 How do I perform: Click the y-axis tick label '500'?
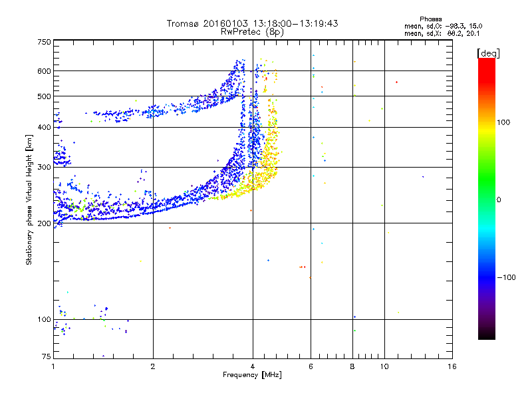44,96
